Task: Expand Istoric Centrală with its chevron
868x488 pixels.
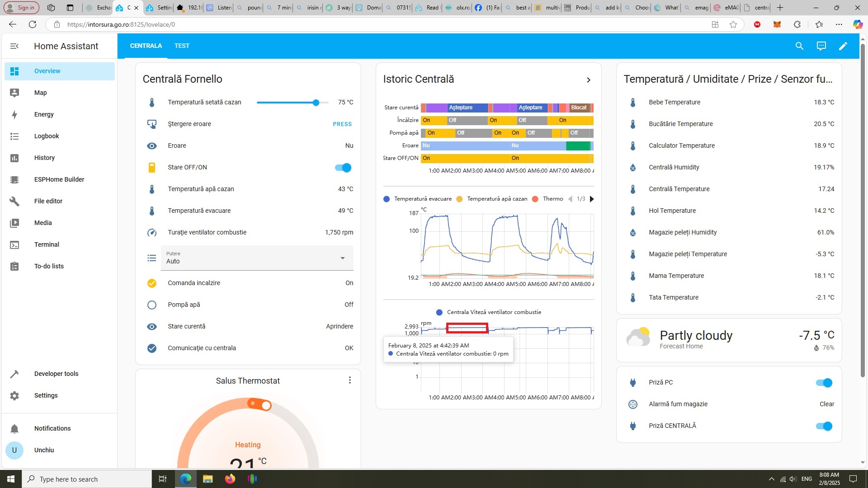Action: [589, 80]
